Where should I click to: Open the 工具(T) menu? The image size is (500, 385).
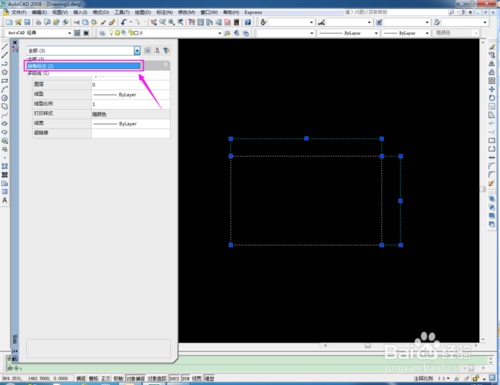pos(122,12)
